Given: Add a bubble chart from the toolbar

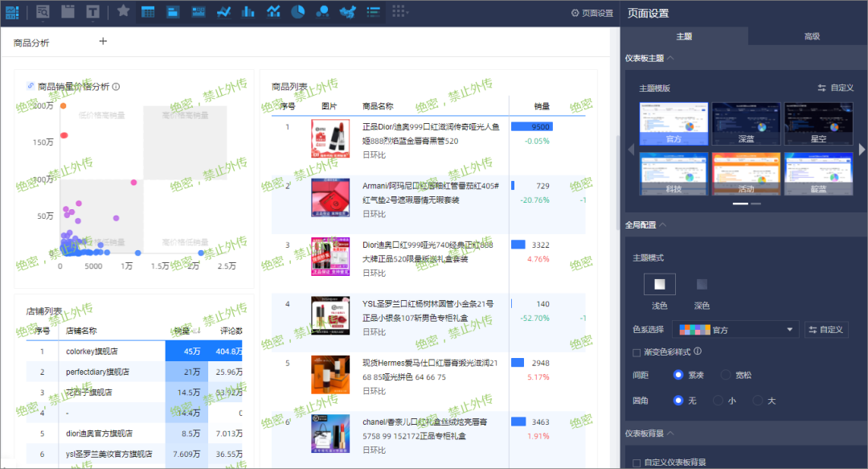Looking at the screenshot, I should [x=323, y=11].
